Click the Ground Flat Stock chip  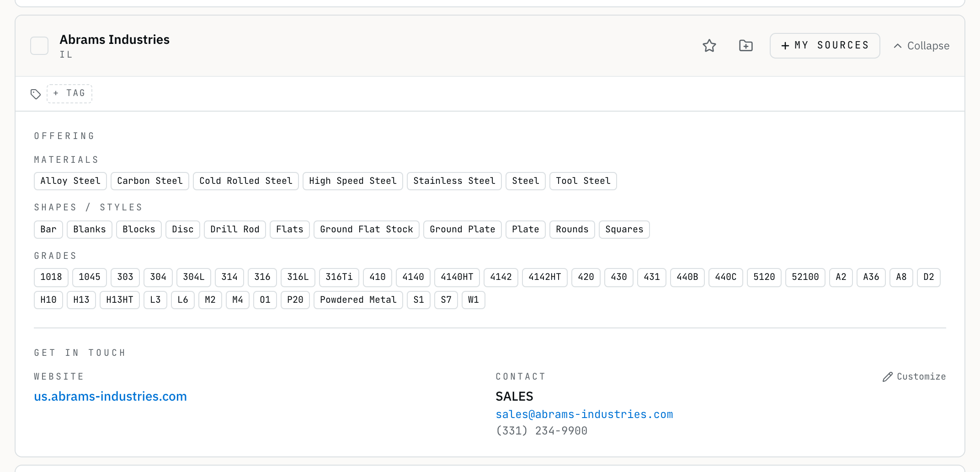(x=367, y=230)
